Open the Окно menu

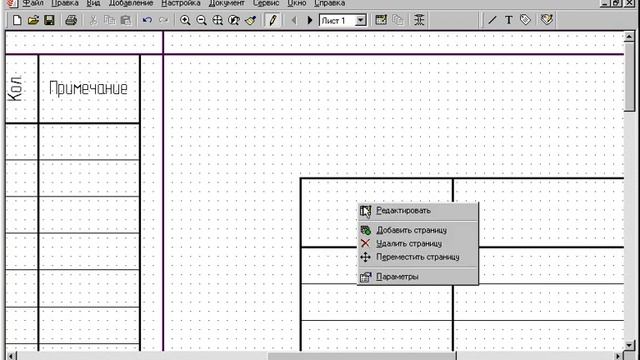click(297, 3)
